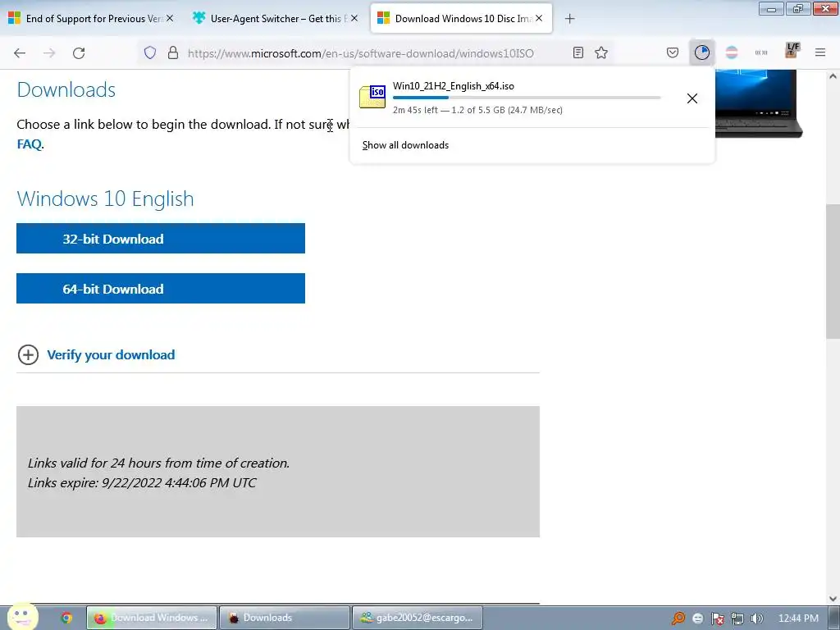Open the Downloads window from taskbar
The height and width of the screenshot is (630, 840).
pos(285,618)
